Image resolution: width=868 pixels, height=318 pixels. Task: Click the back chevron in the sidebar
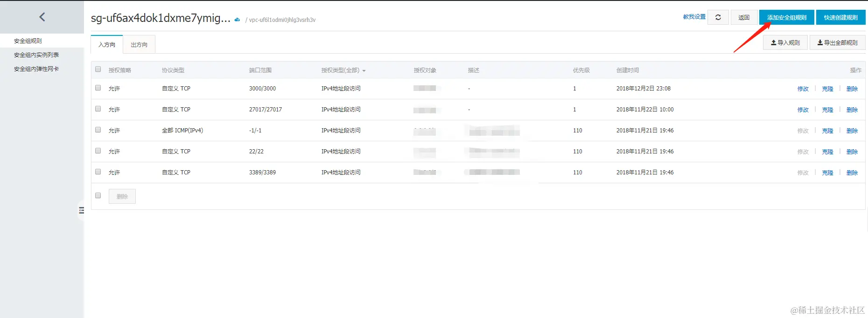tap(42, 17)
